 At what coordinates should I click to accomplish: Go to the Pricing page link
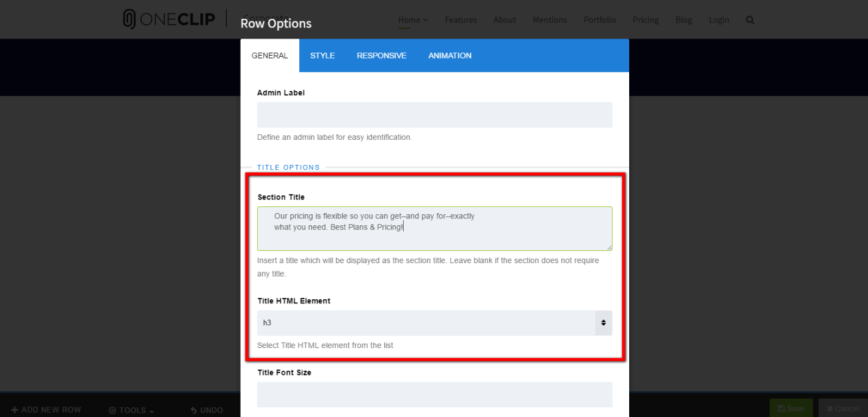click(646, 20)
